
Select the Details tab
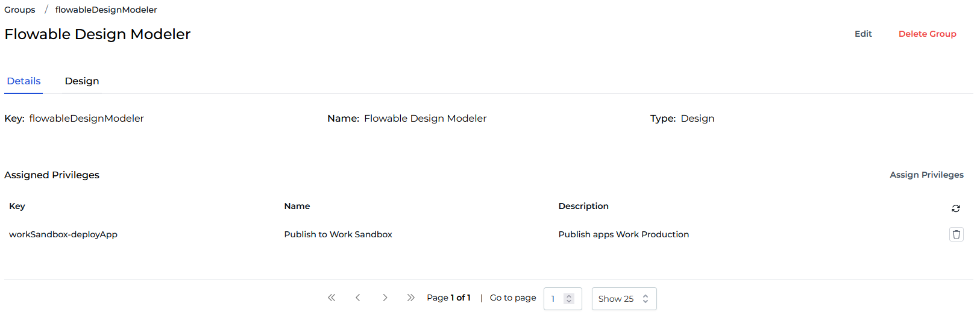click(x=24, y=81)
